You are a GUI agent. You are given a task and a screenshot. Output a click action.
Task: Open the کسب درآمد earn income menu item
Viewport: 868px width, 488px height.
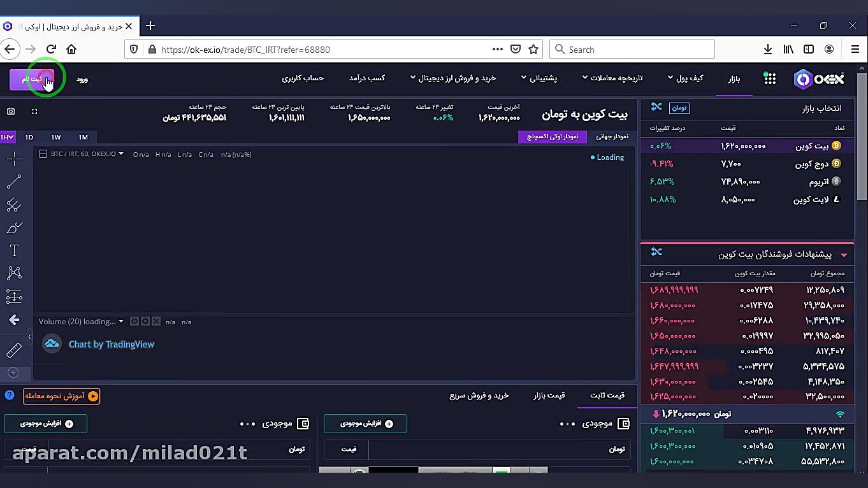click(x=366, y=78)
